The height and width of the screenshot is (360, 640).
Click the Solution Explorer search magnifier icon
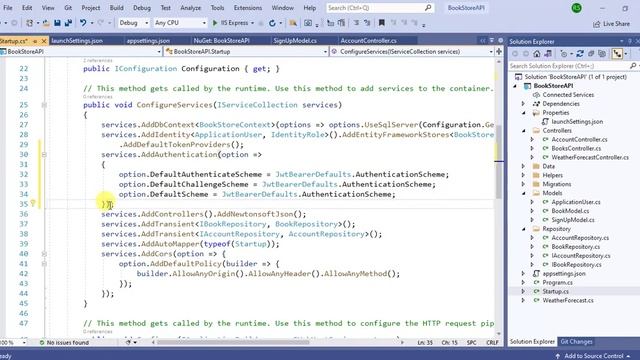tap(633, 66)
